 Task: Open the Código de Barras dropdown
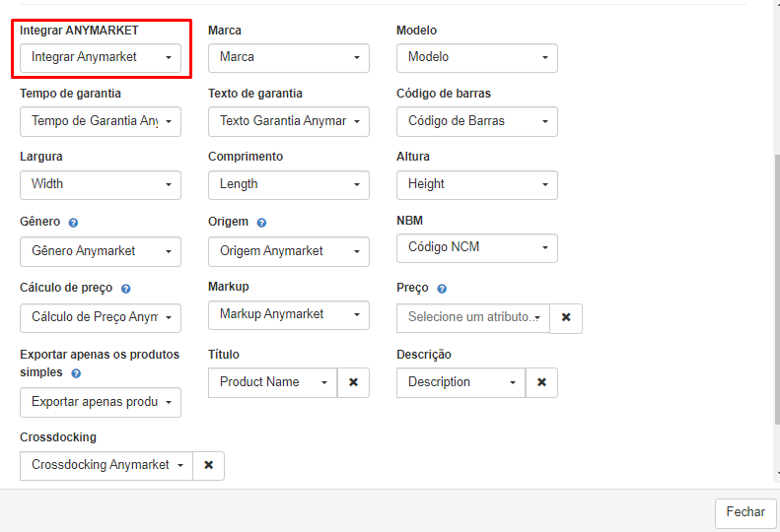pyautogui.click(x=477, y=121)
